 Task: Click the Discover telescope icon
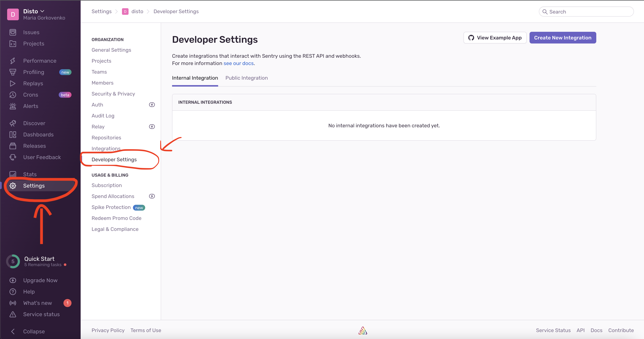pos(13,123)
